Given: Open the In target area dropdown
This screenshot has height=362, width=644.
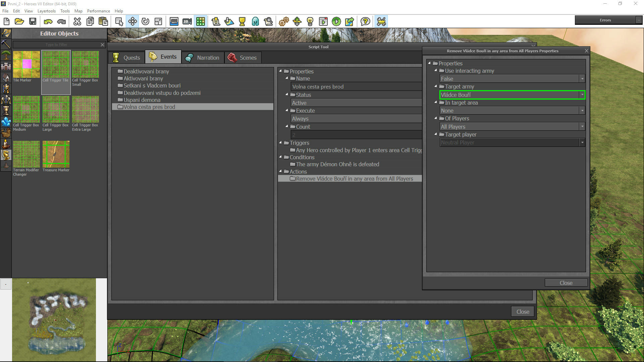Looking at the screenshot, I should (x=512, y=111).
